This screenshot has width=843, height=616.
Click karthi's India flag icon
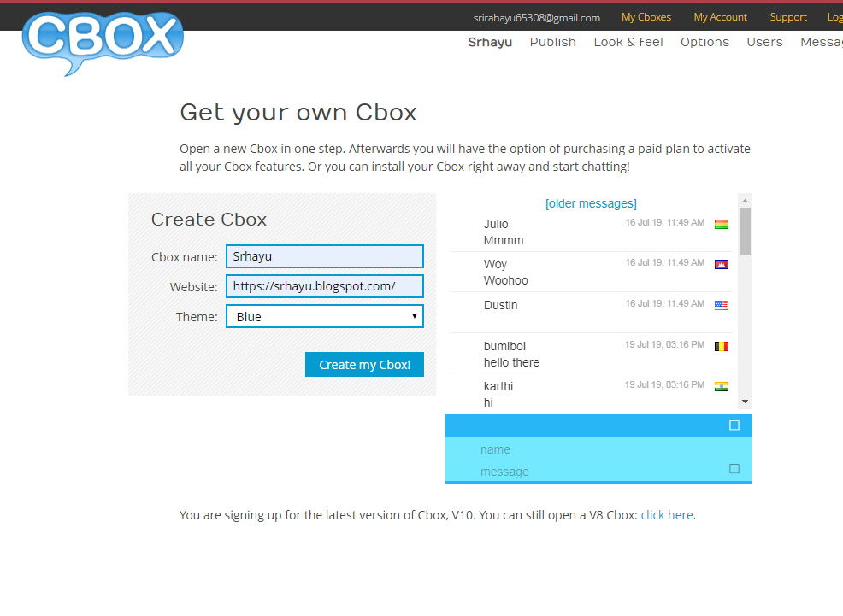point(722,386)
